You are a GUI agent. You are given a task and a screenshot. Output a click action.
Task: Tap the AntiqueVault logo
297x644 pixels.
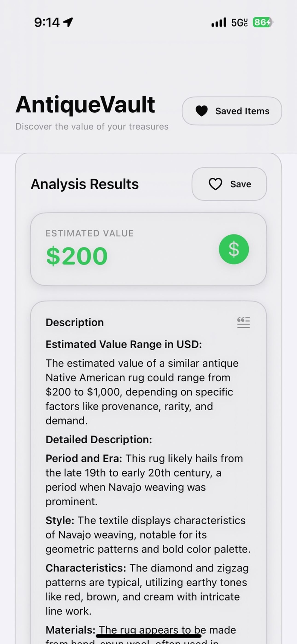(x=85, y=105)
